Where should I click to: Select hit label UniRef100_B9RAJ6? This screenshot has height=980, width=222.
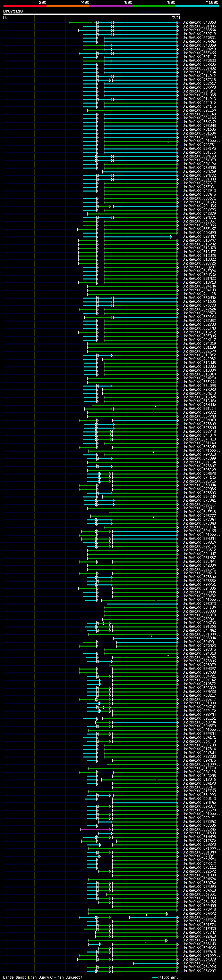(x=199, y=951)
